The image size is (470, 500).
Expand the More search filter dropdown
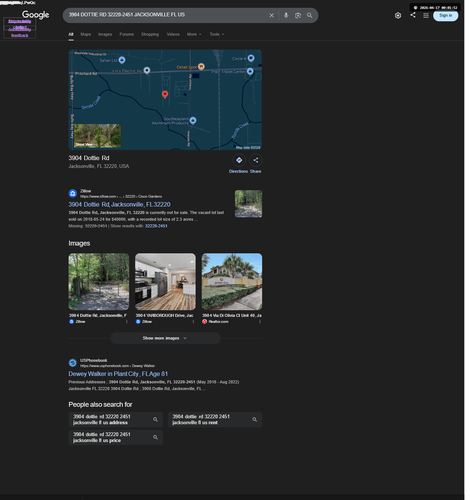194,34
